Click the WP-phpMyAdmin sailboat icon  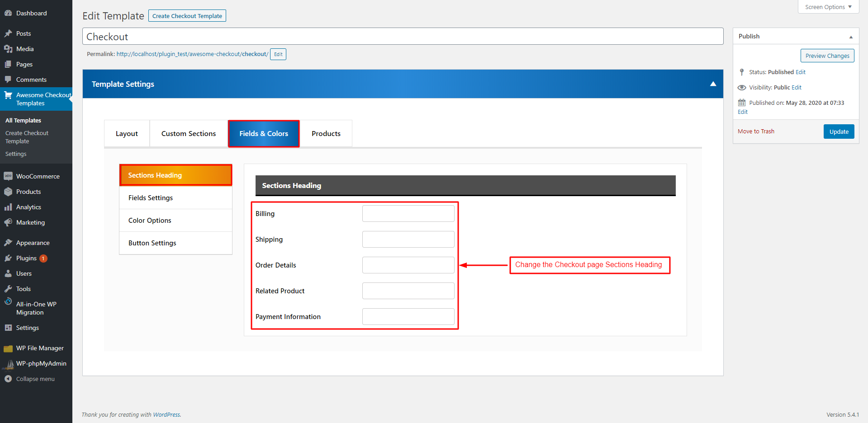8,364
